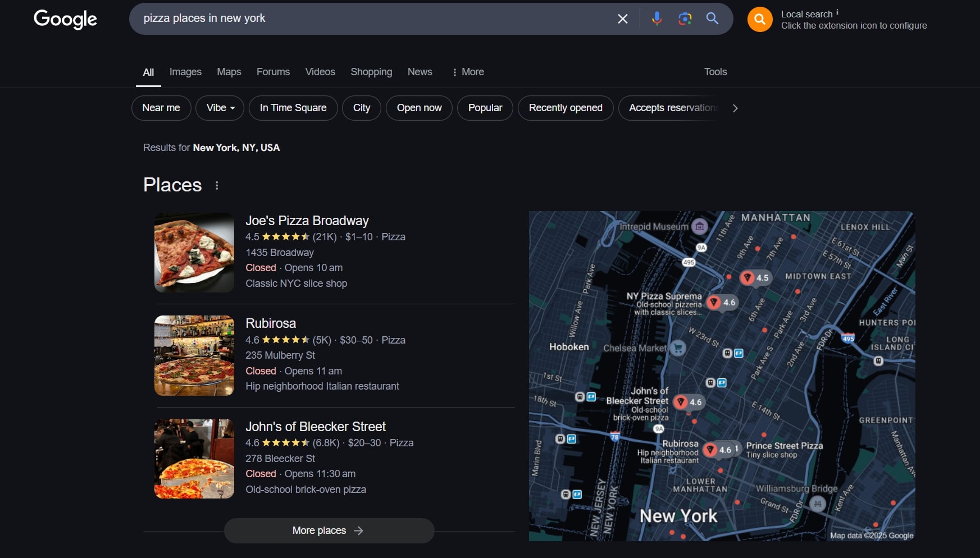Click 'Old-school brick-oven pizza' description

[306, 490]
